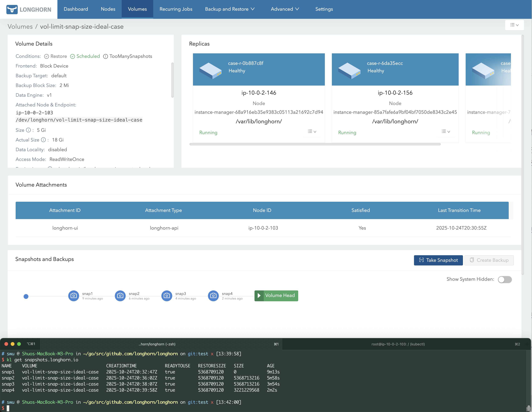Click the snap4 snapshot camera icon

(x=213, y=296)
